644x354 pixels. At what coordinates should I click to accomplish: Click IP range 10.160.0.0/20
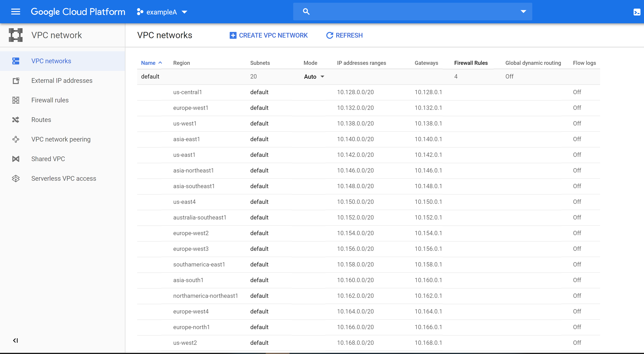[355, 280]
